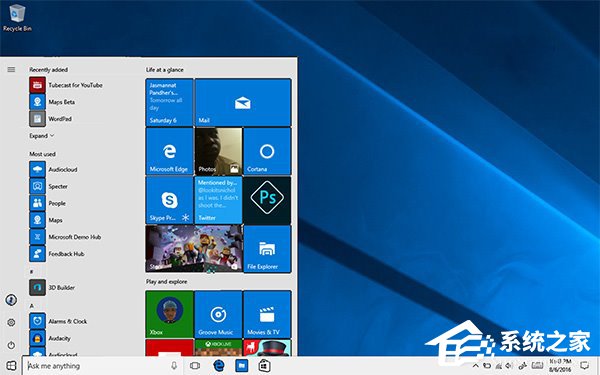Open the Movies & TV tile
600x375 pixels.
tap(267, 314)
